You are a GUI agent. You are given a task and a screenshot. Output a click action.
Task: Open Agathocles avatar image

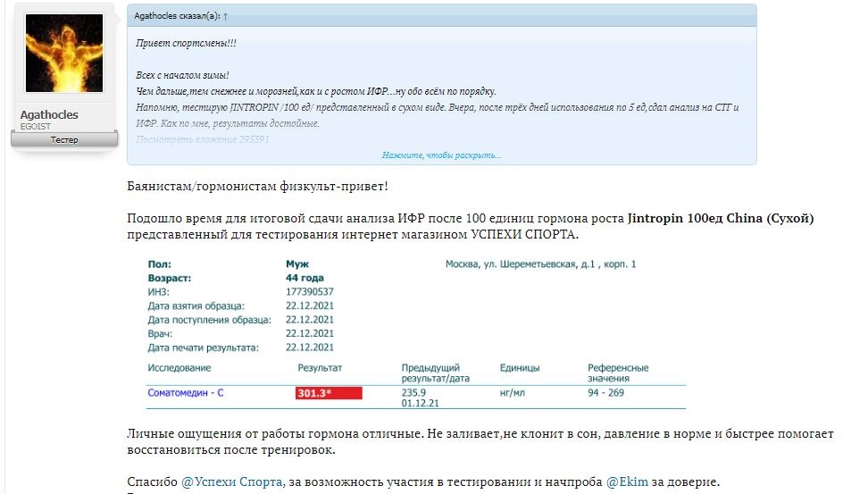click(64, 54)
